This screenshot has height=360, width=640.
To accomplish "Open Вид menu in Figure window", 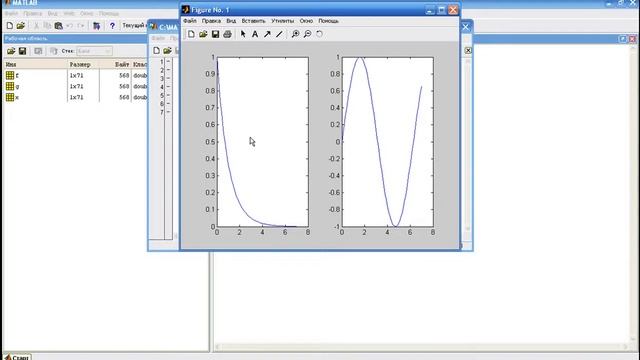I will (231, 21).
